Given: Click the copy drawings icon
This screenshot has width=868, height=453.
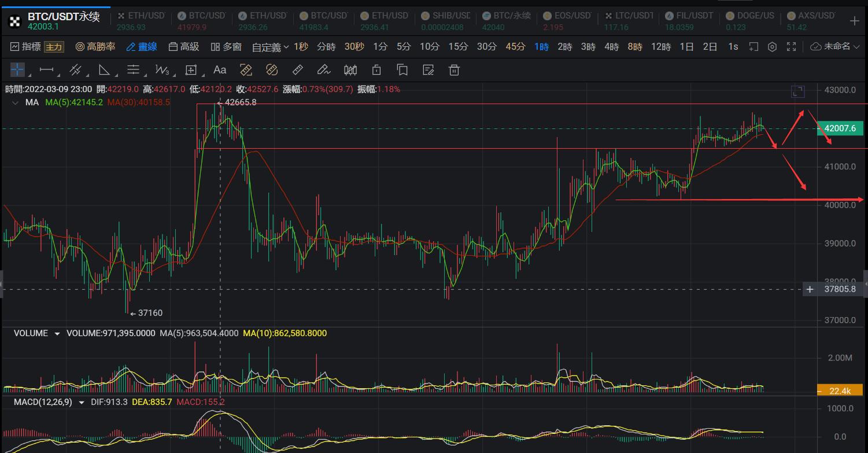Looking at the screenshot, I should point(402,70).
